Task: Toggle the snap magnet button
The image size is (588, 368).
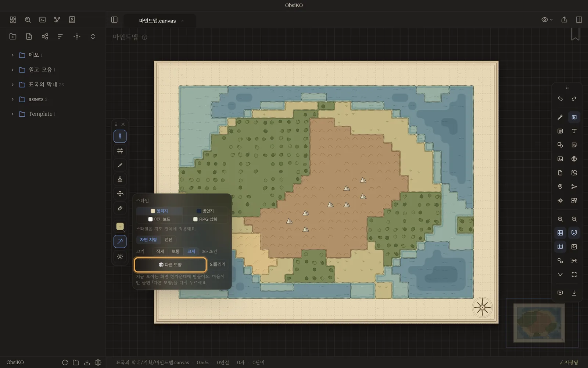Action: [574, 233]
